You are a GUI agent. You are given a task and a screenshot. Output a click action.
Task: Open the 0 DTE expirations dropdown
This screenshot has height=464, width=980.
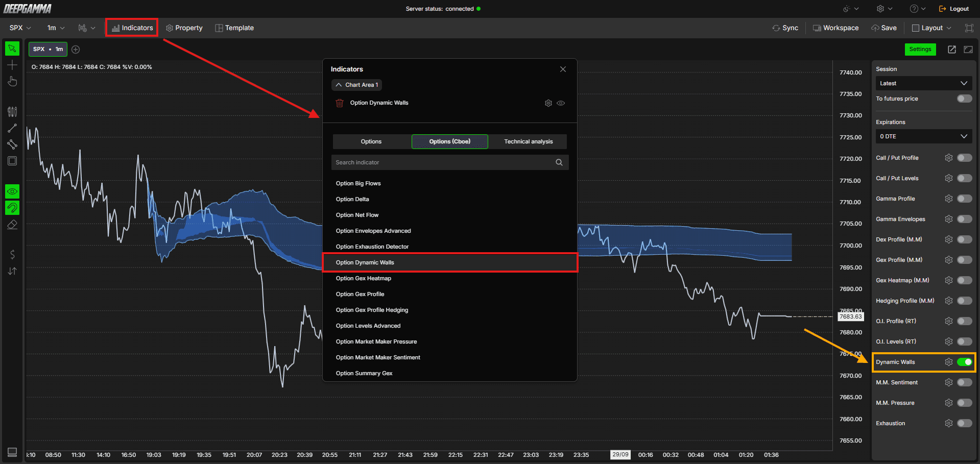point(924,136)
